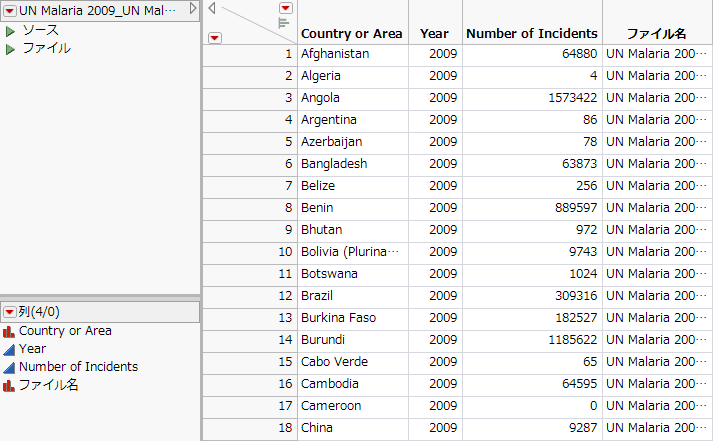
Task: Open the columns red triangle menu in grid corner
Action: (x=285, y=8)
